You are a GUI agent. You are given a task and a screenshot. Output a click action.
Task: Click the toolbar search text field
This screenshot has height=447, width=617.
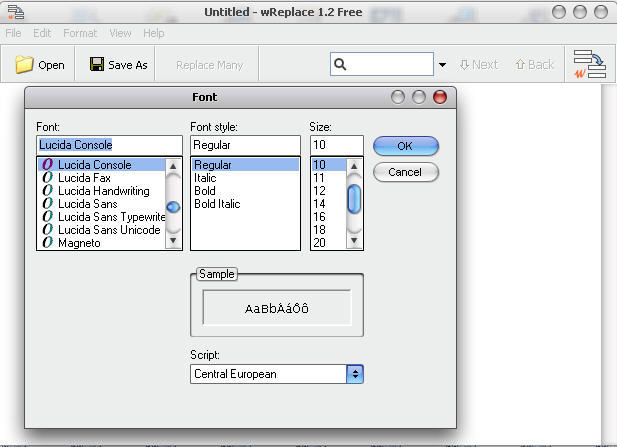382,64
